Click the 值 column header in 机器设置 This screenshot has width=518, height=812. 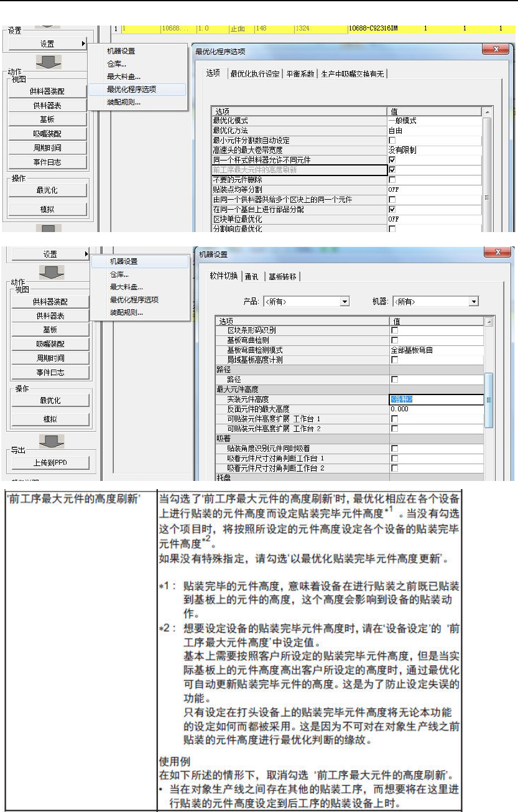[x=437, y=321]
